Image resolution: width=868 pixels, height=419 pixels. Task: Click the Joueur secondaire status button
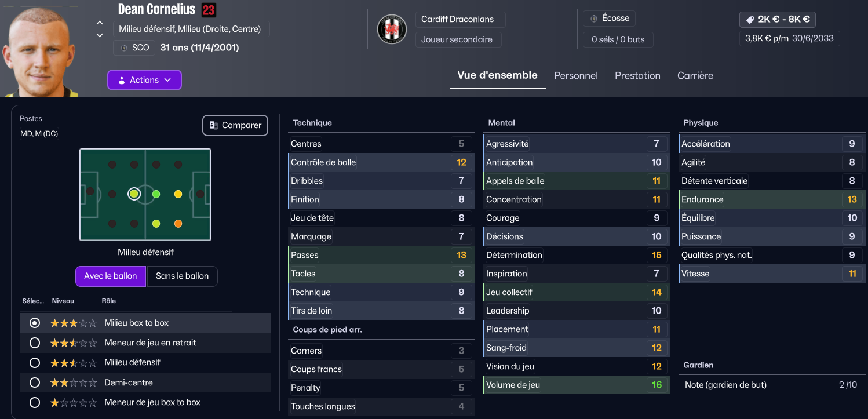(458, 39)
